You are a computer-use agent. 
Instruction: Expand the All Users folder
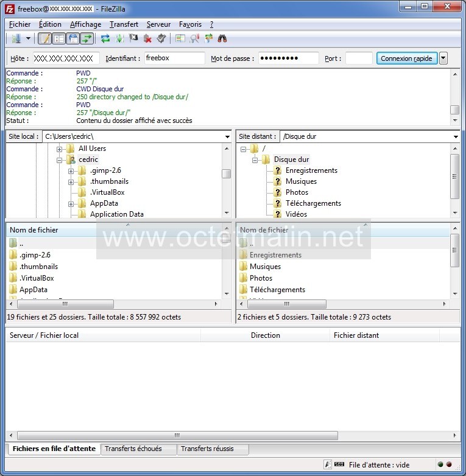[60, 149]
